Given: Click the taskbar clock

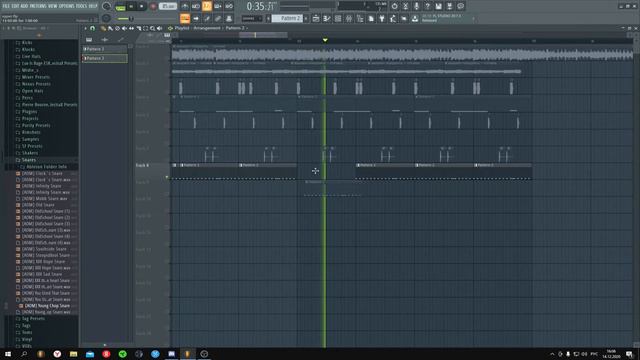Looking at the screenshot, I should [x=611, y=354].
